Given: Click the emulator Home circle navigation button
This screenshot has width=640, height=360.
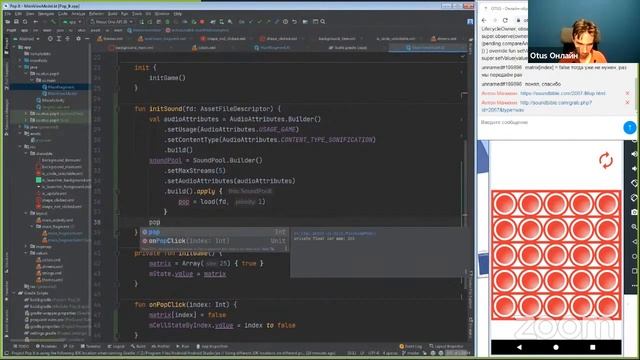Looking at the screenshot, I should (x=556, y=347).
